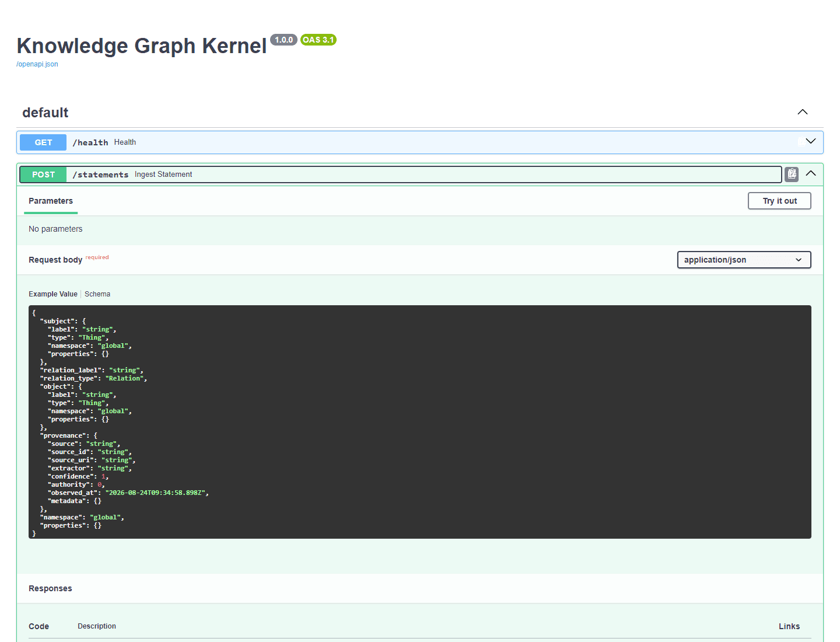Click the Request body label
The image size is (840, 642).
pyautogui.click(x=55, y=260)
